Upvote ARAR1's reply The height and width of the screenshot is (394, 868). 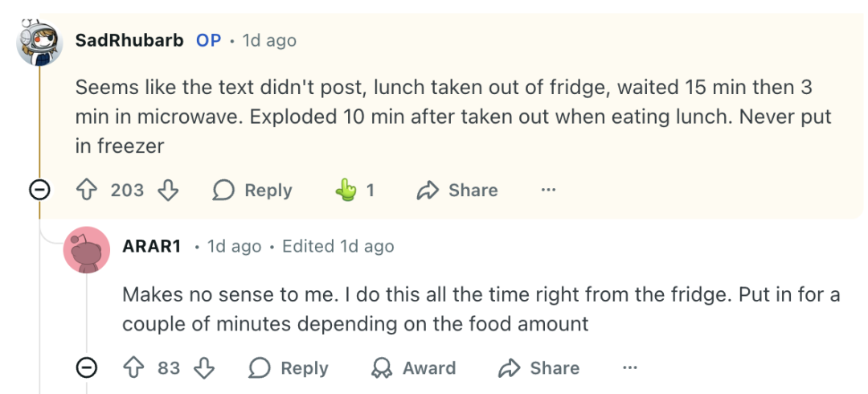[133, 368]
